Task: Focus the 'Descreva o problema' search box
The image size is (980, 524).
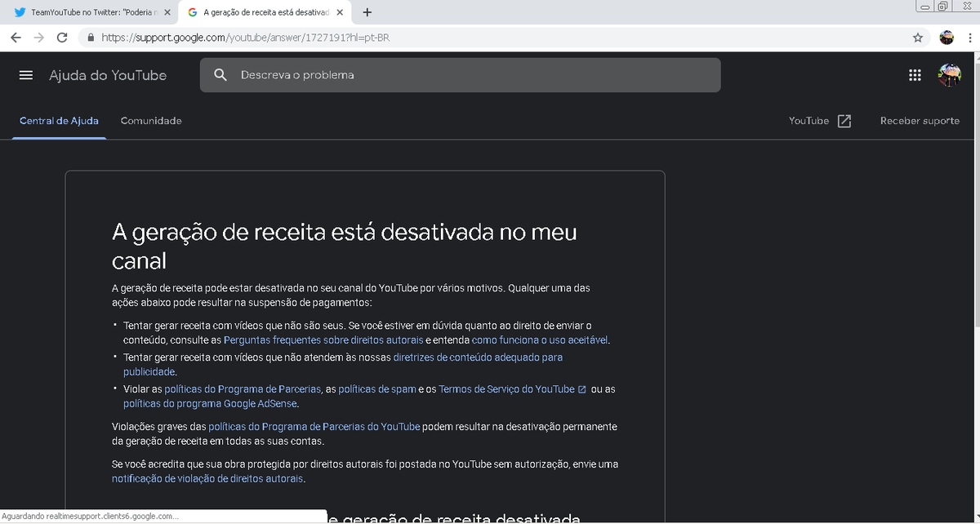Action: pos(460,75)
